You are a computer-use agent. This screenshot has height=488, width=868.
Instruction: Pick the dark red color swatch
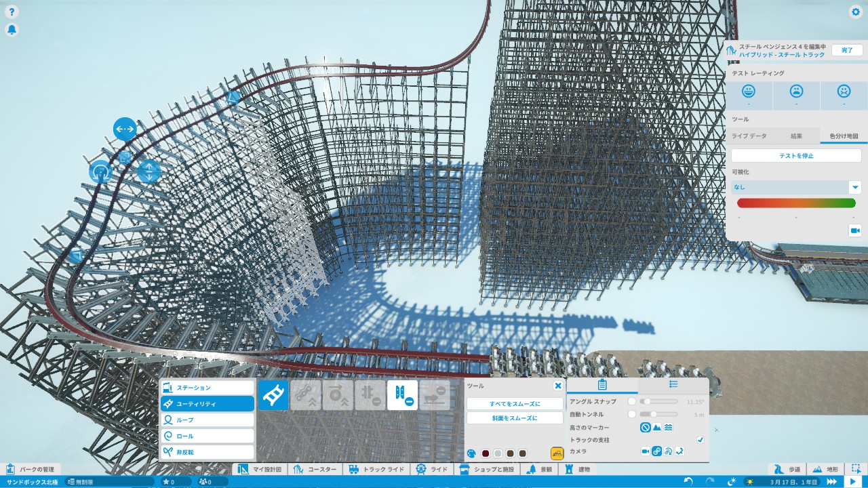pyautogui.click(x=486, y=453)
